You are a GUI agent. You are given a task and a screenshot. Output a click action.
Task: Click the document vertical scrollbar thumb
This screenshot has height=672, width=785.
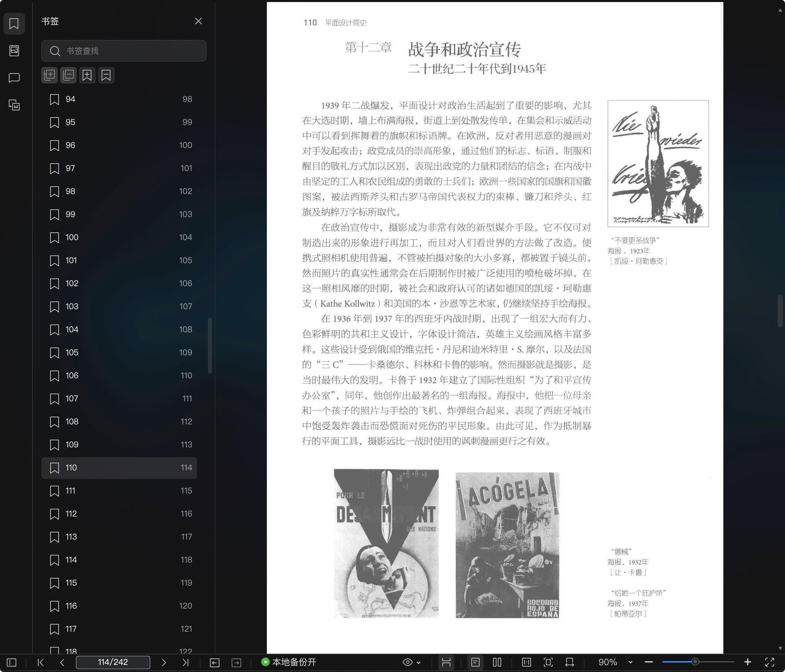click(x=780, y=311)
